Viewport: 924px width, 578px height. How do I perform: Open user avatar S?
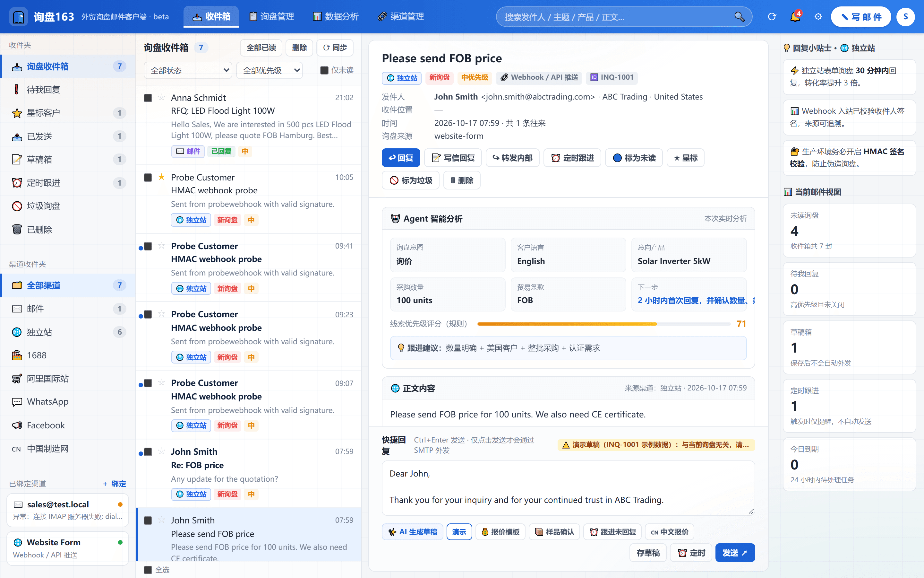905,17
